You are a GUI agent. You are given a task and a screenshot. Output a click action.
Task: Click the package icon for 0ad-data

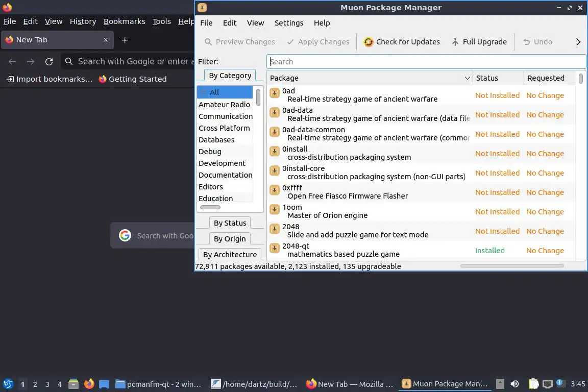click(275, 112)
